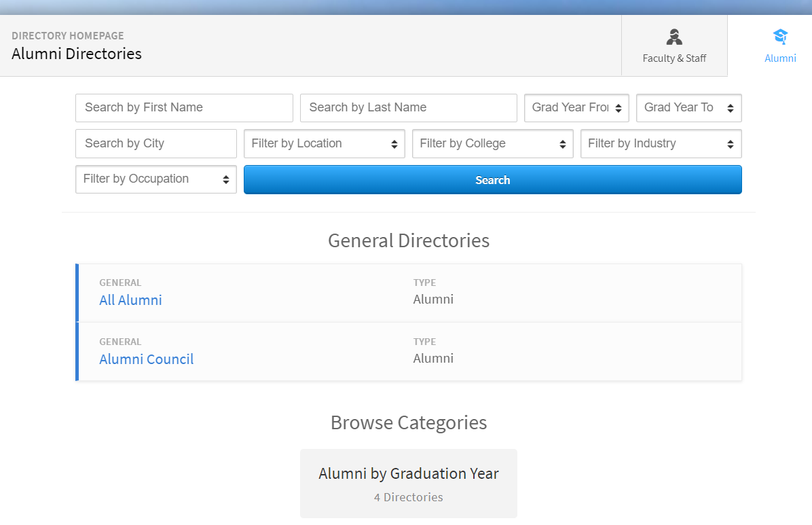
Task: Select the Alumni tab
Action: (x=779, y=46)
